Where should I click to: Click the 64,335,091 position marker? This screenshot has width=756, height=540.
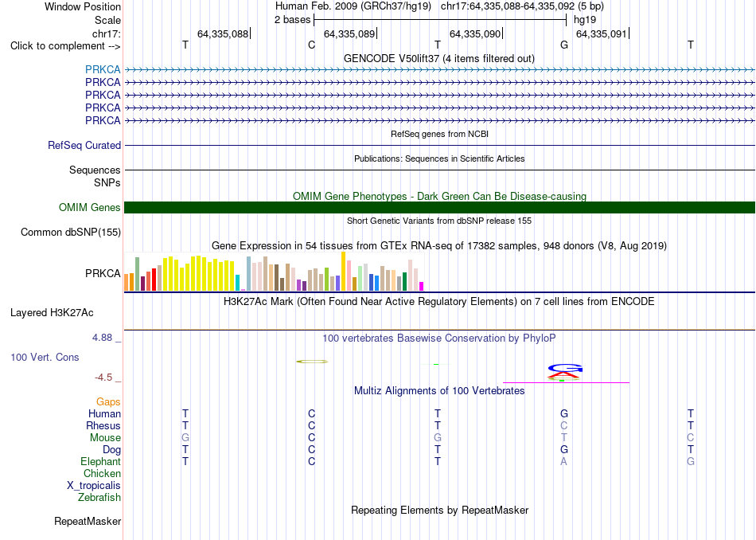[602, 33]
